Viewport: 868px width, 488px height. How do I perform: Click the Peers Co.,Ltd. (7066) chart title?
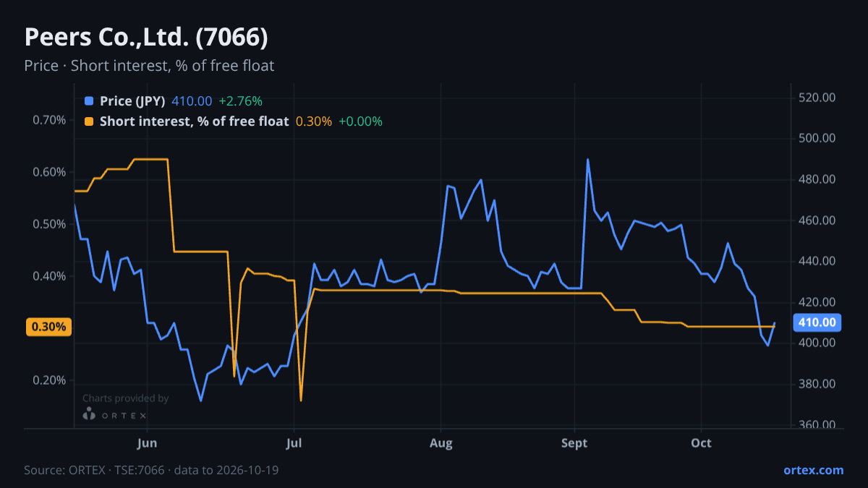(x=146, y=37)
